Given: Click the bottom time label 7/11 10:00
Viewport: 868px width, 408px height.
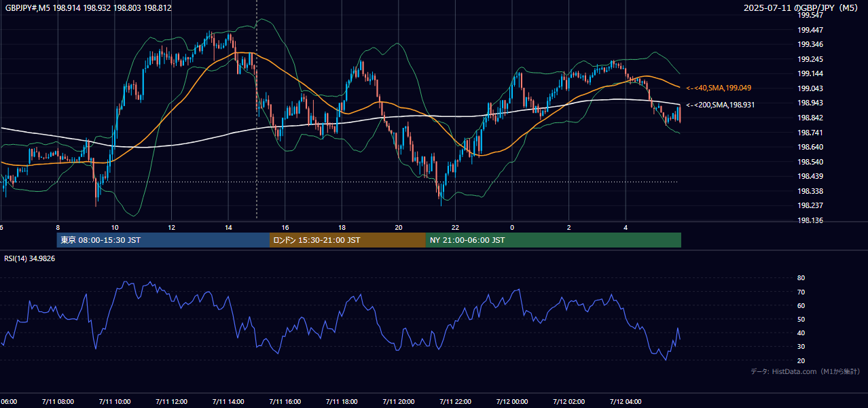Looking at the screenshot, I should tap(115, 402).
